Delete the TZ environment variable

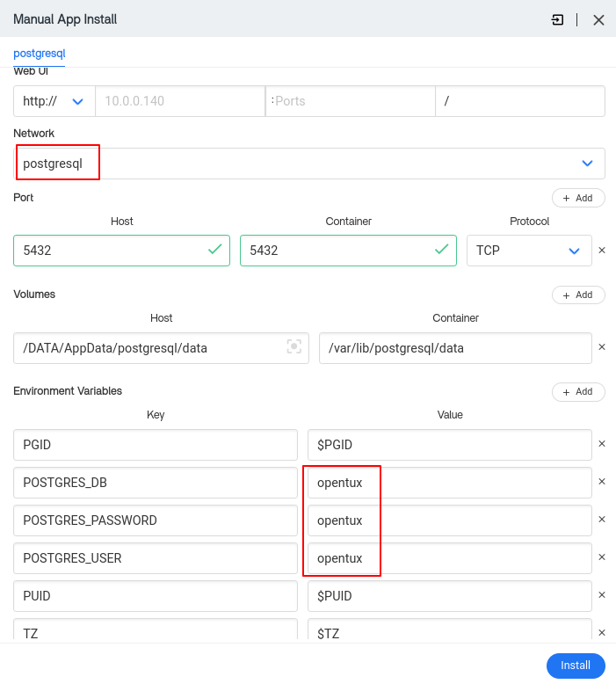(602, 632)
